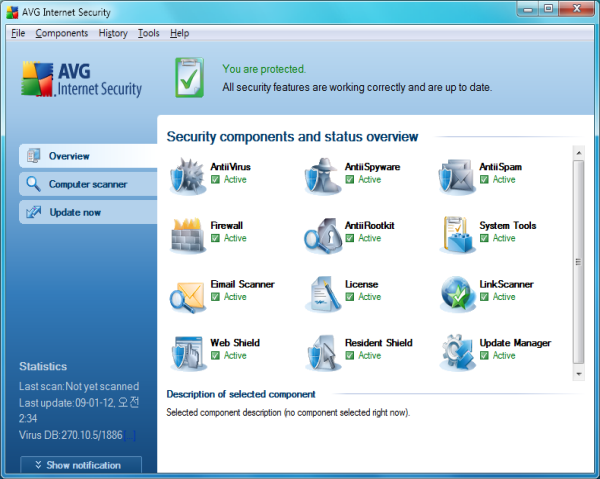The image size is (600, 479).
Task: Click Resident Shield Active status text
Action: tap(370, 355)
